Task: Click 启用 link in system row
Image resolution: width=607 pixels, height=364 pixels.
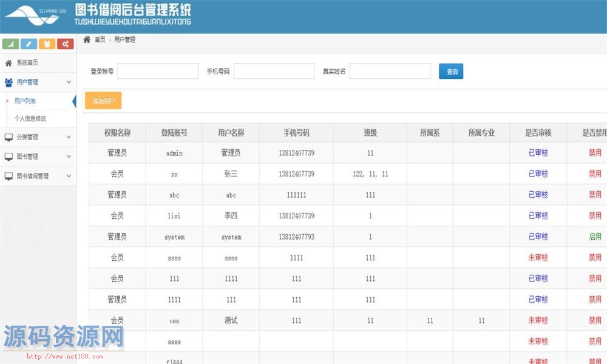Action: 595,237
